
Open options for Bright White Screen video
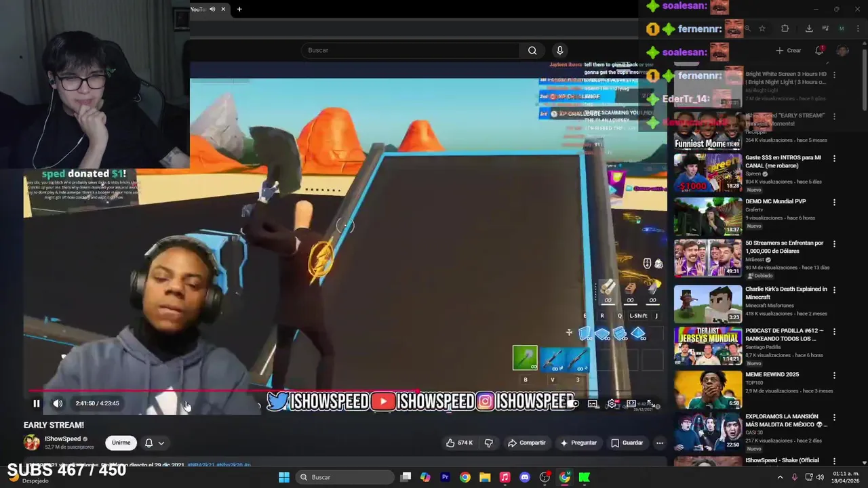pyautogui.click(x=835, y=75)
